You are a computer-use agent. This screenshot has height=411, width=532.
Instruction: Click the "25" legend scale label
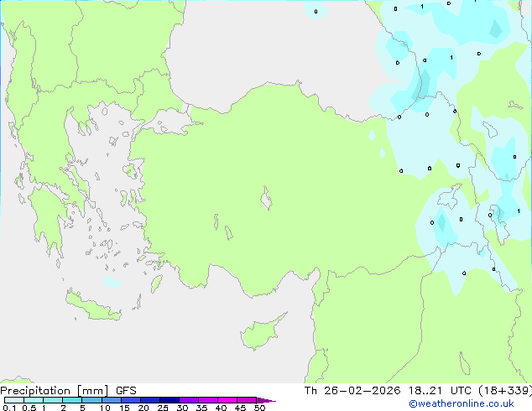click(x=163, y=408)
